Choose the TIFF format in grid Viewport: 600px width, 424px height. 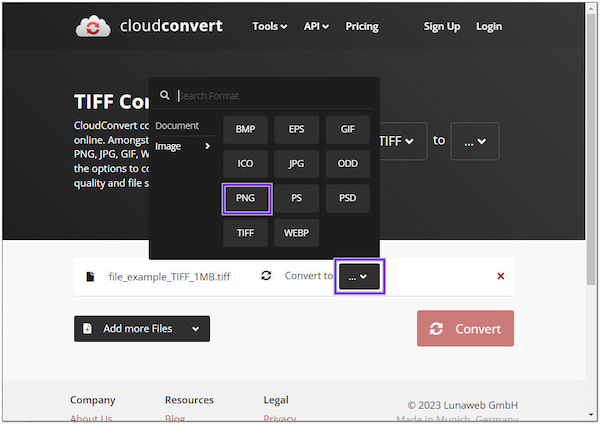pos(245,233)
